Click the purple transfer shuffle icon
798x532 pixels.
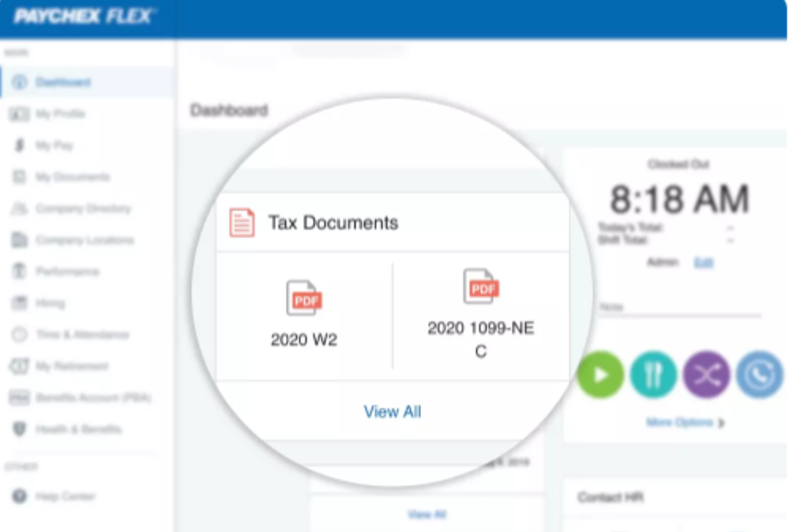[706, 375]
